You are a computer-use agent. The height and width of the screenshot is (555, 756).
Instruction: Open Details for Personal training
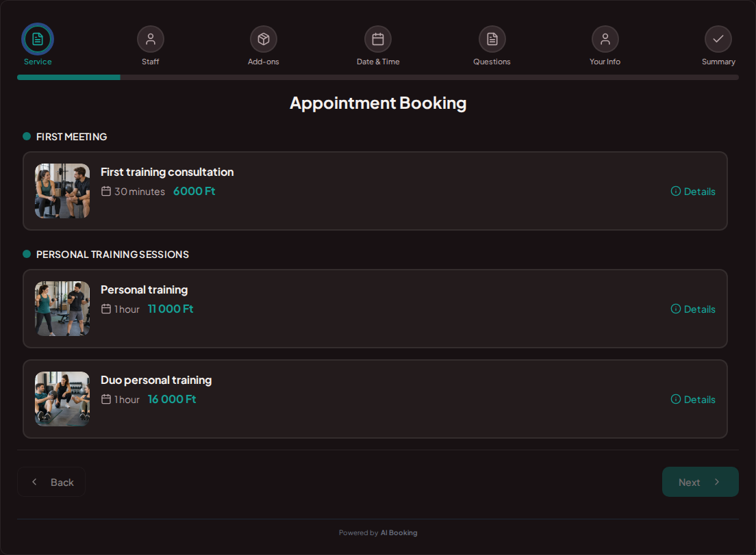[x=693, y=309]
